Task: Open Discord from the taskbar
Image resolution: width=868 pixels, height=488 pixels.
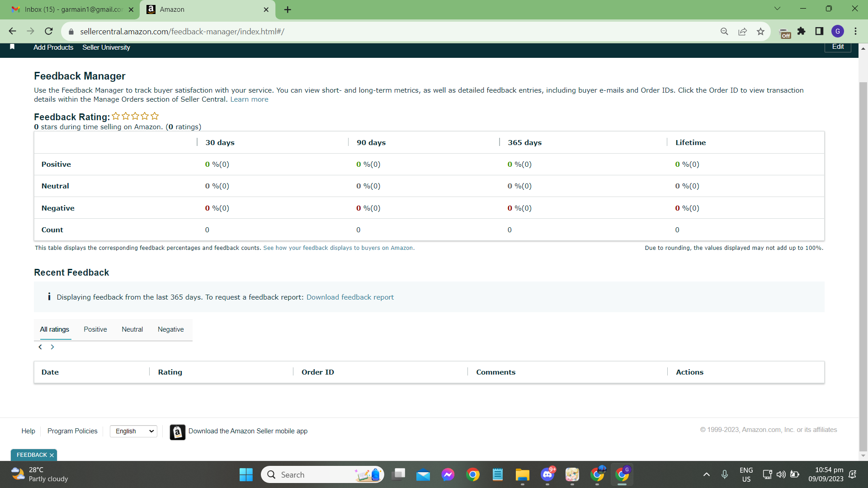Action: pyautogui.click(x=547, y=475)
